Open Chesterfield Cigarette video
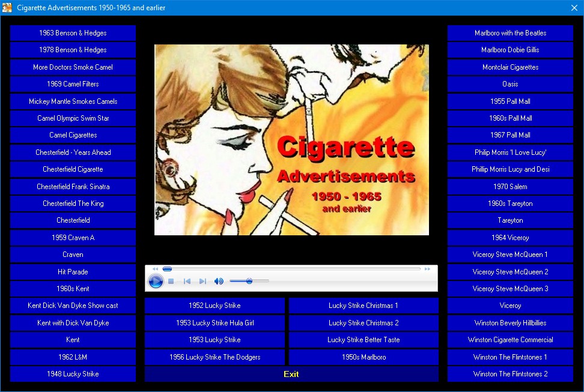This screenshot has width=584, height=392. click(x=73, y=169)
